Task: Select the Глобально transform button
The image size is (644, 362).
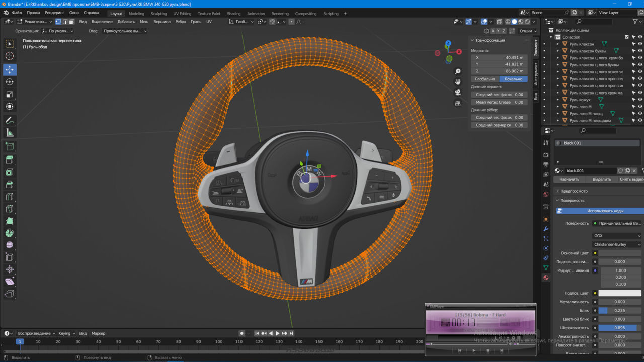Action: [485, 79]
